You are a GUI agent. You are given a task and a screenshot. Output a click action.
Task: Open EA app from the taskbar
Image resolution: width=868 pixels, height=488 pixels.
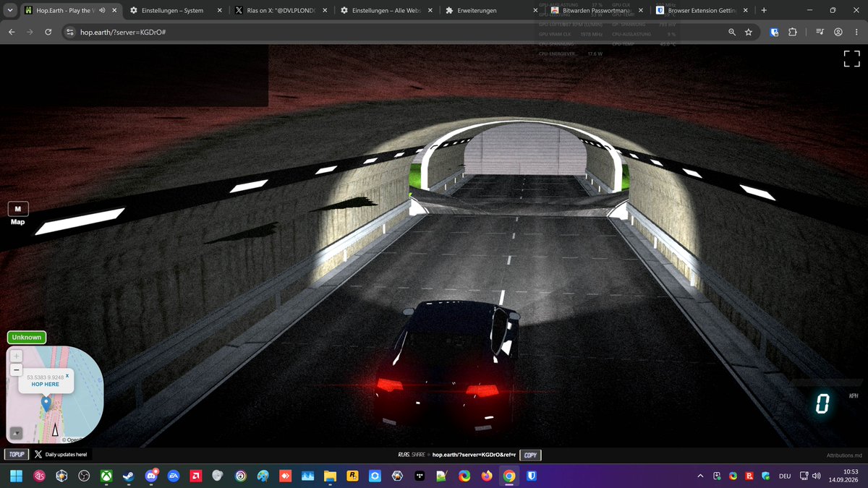click(174, 476)
